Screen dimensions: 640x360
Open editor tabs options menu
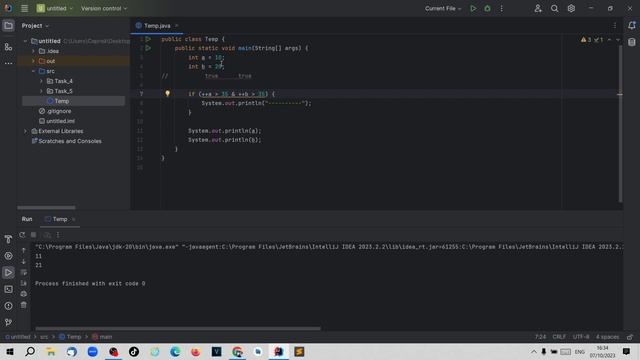(x=615, y=26)
